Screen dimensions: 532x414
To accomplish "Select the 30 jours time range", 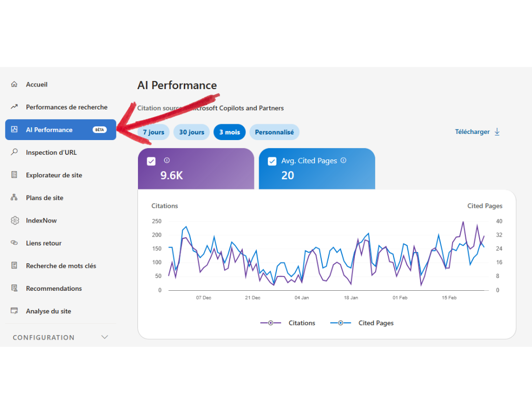I will [x=191, y=132].
